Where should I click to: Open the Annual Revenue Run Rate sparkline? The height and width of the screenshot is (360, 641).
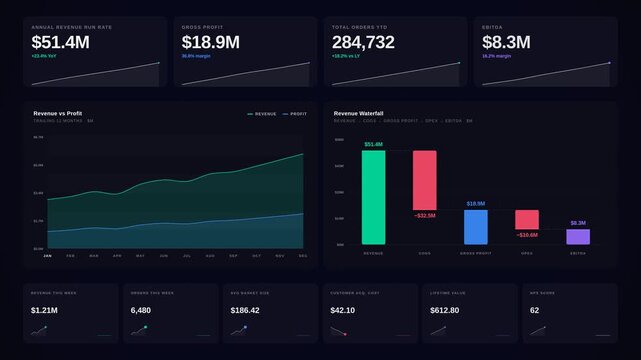point(95,74)
